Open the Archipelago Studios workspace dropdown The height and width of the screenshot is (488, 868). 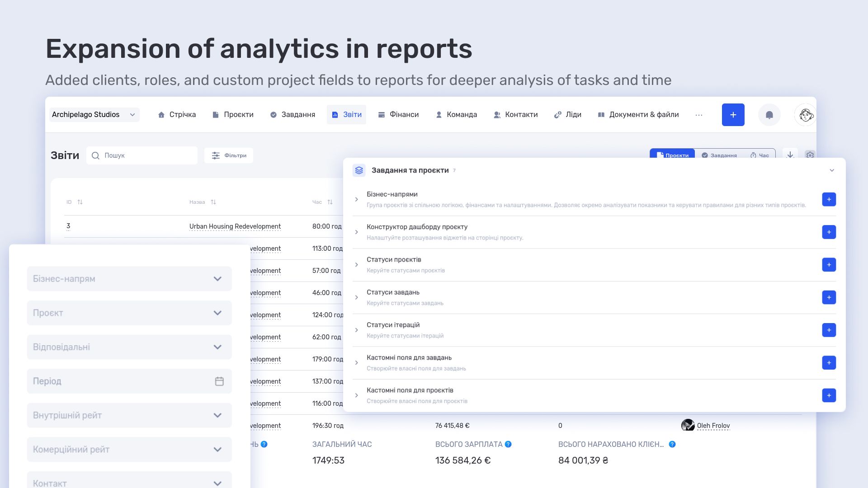click(94, 115)
